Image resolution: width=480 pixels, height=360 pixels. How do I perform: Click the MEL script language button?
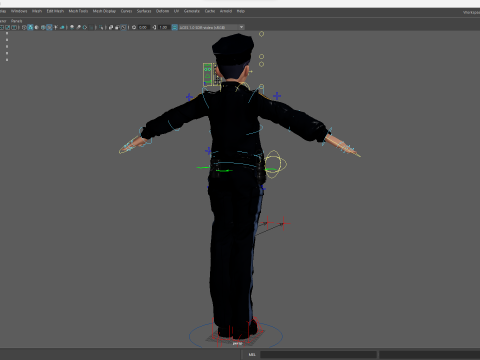pyautogui.click(x=252, y=354)
